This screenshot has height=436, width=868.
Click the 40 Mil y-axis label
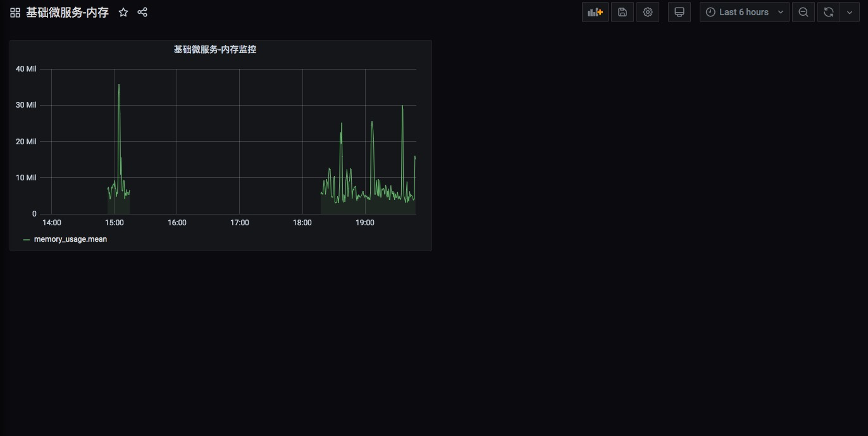tap(26, 68)
